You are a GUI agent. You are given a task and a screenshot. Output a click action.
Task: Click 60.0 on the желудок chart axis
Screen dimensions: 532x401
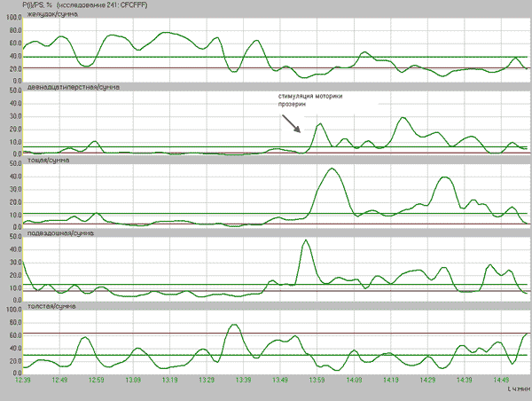tap(15, 43)
